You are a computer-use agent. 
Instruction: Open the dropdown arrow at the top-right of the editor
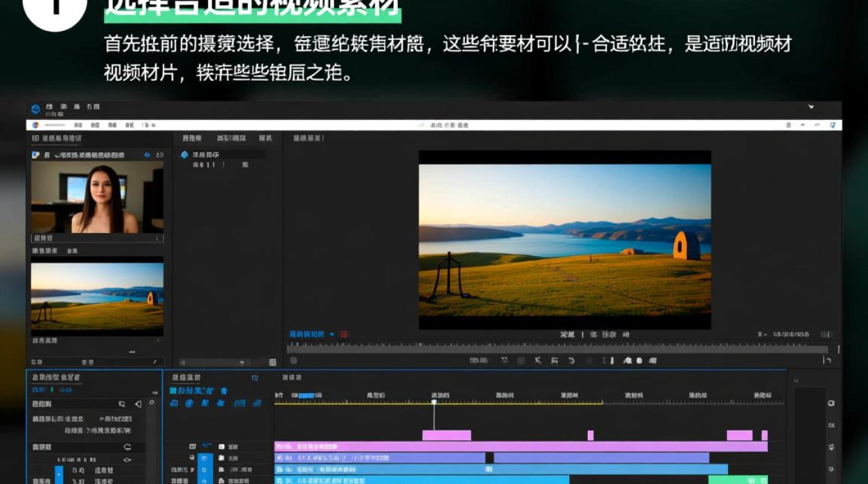[811, 107]
